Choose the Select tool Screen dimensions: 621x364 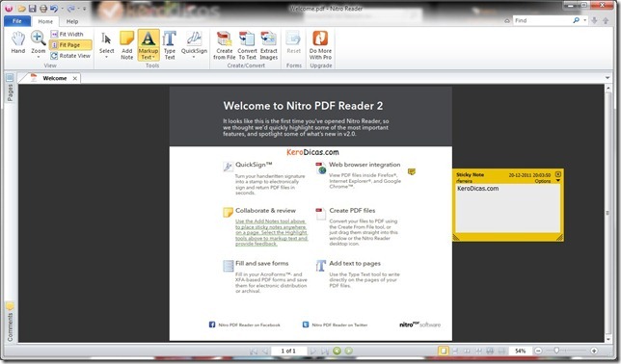point(106,42)
